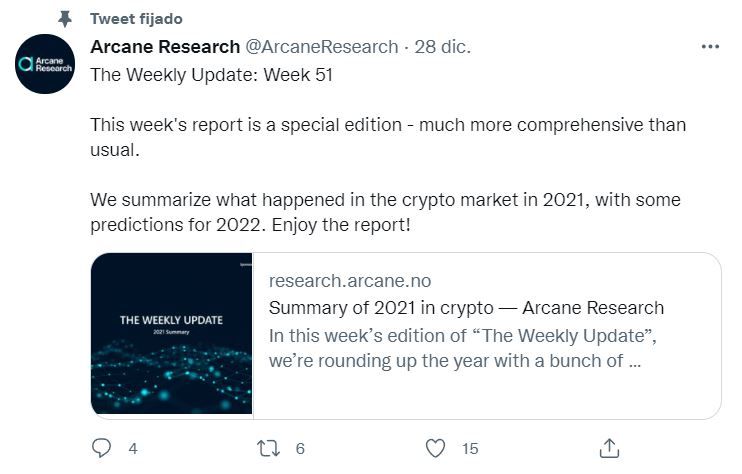Open The Weekly Update preview thumbnail
742x474 pixels.
click(172, 334)
